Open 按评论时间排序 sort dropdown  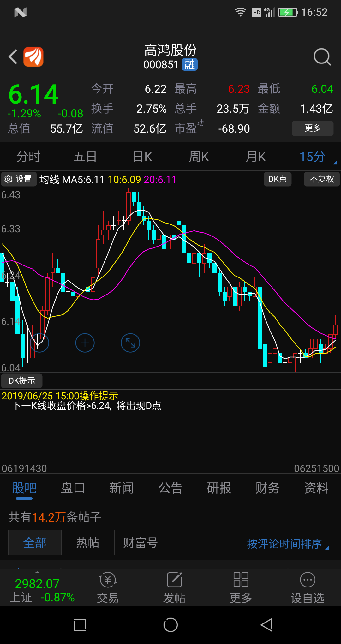288,544
